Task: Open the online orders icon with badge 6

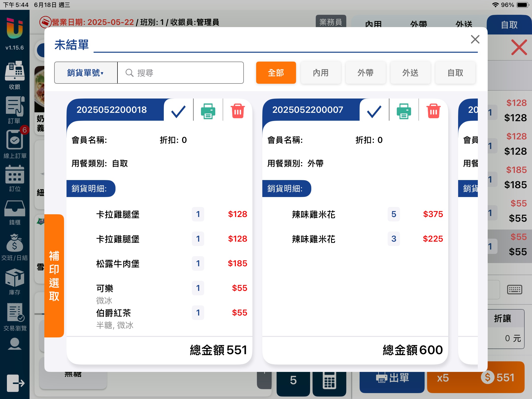Action: tap(15, 140)
